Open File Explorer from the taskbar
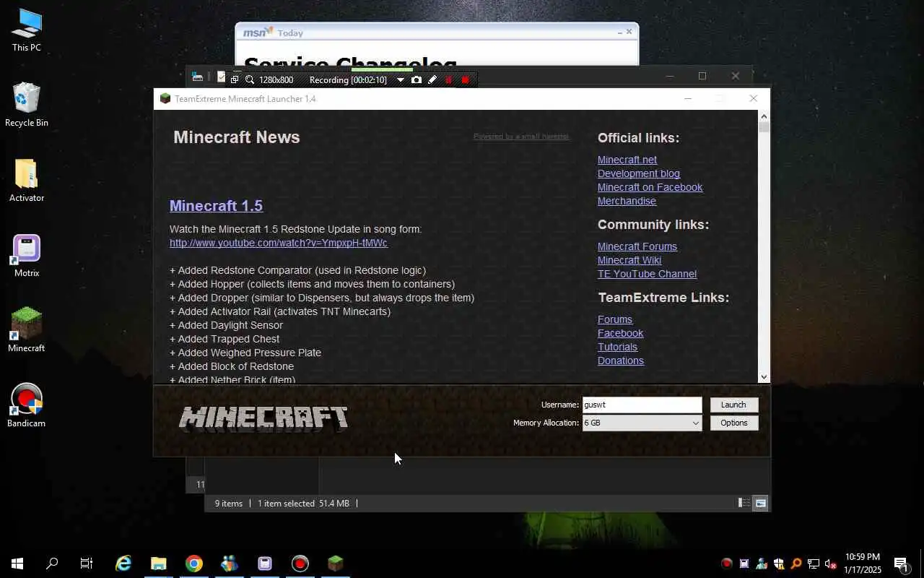This screenshot has width=924, height=578. pyautogui.click(x=159, y=564)
